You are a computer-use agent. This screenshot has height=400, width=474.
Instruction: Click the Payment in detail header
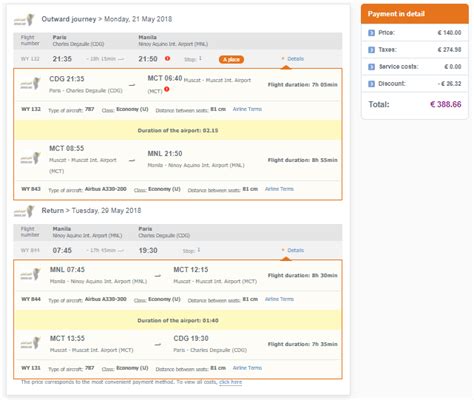[415, 14]
